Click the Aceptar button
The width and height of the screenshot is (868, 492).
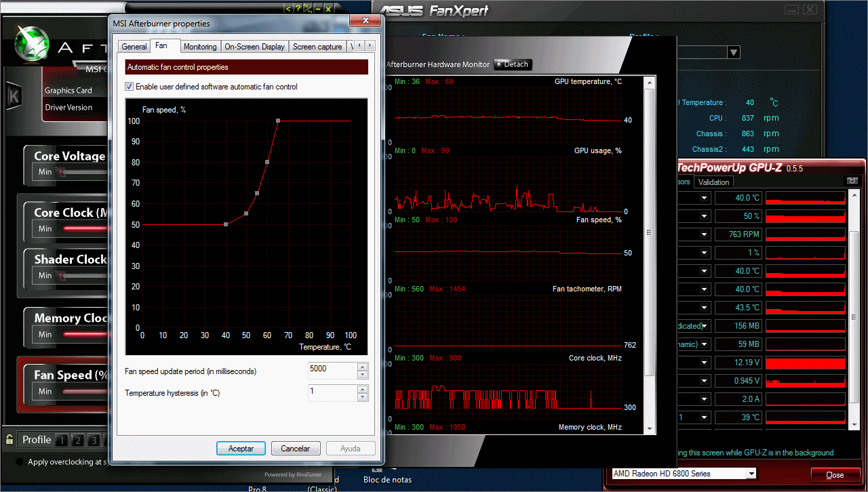pos(241,449)
